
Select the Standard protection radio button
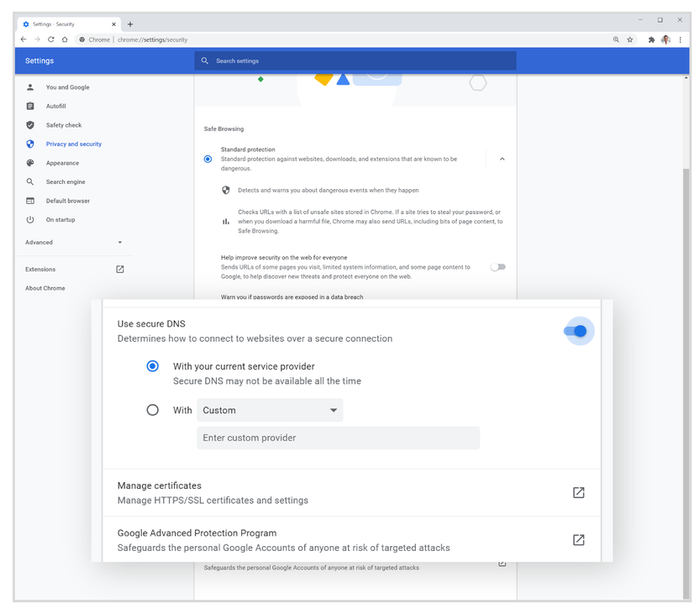208,159
